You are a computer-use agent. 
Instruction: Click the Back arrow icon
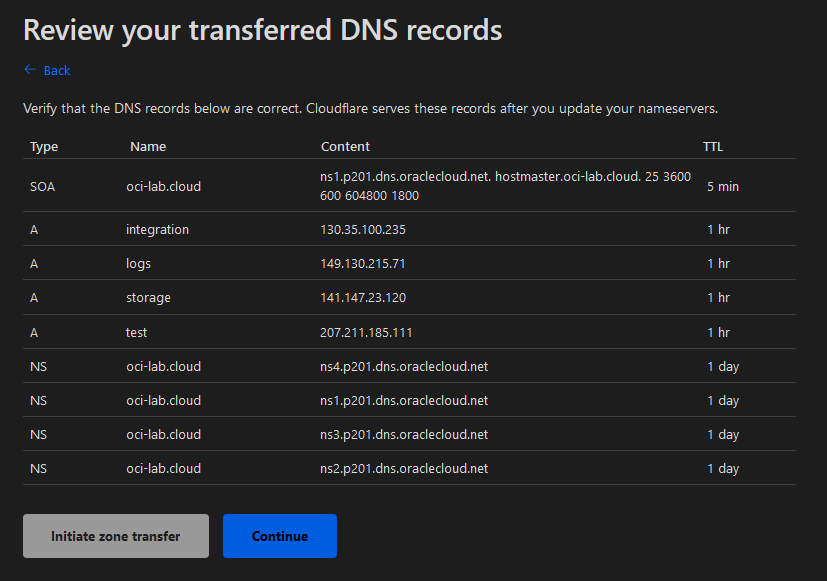click(x=29, y=70)
